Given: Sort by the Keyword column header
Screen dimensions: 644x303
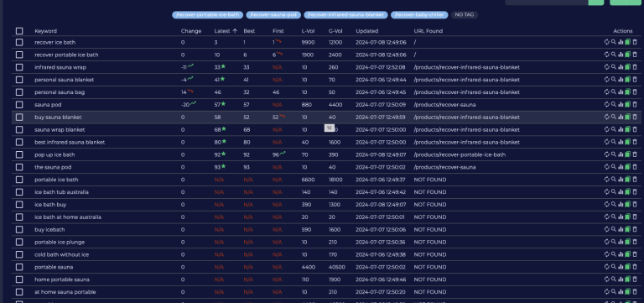Looking at the screenshot, I should (45, 31).
